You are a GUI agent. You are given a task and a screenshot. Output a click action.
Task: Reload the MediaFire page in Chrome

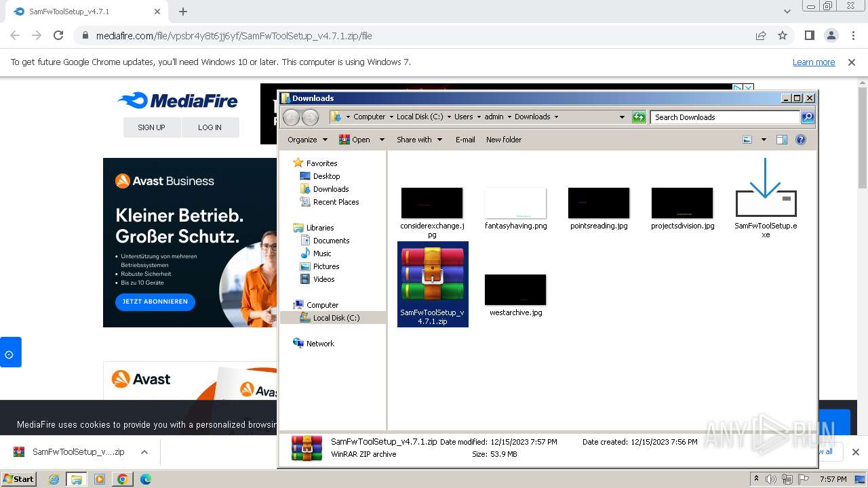tap(58, 36)
